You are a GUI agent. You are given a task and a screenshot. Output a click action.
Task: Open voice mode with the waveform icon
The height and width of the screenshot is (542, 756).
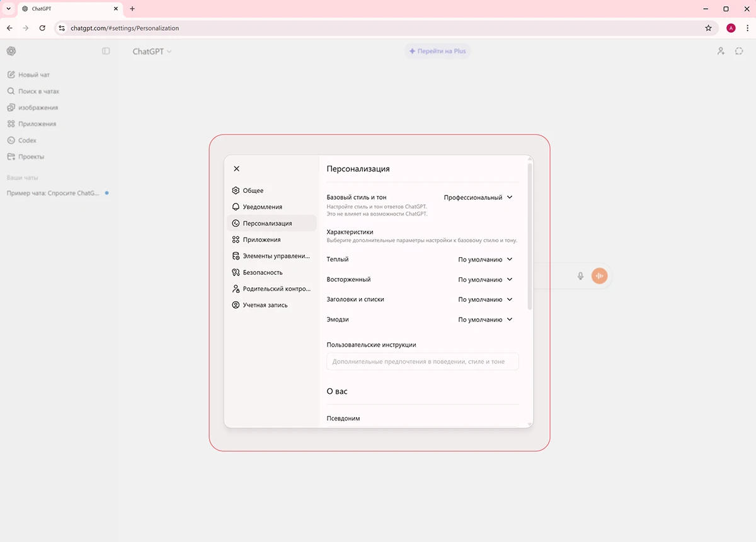point(599,275)
